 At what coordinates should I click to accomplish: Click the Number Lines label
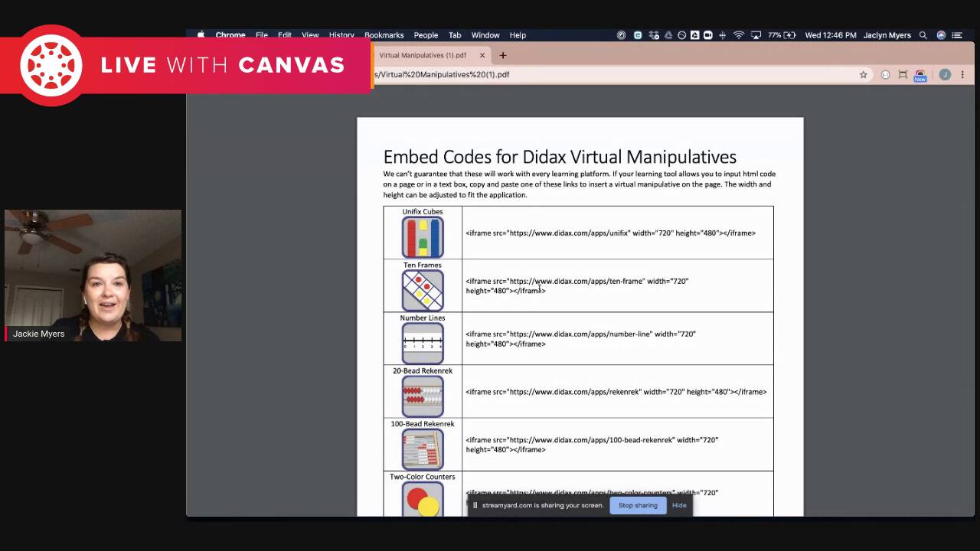423,318
